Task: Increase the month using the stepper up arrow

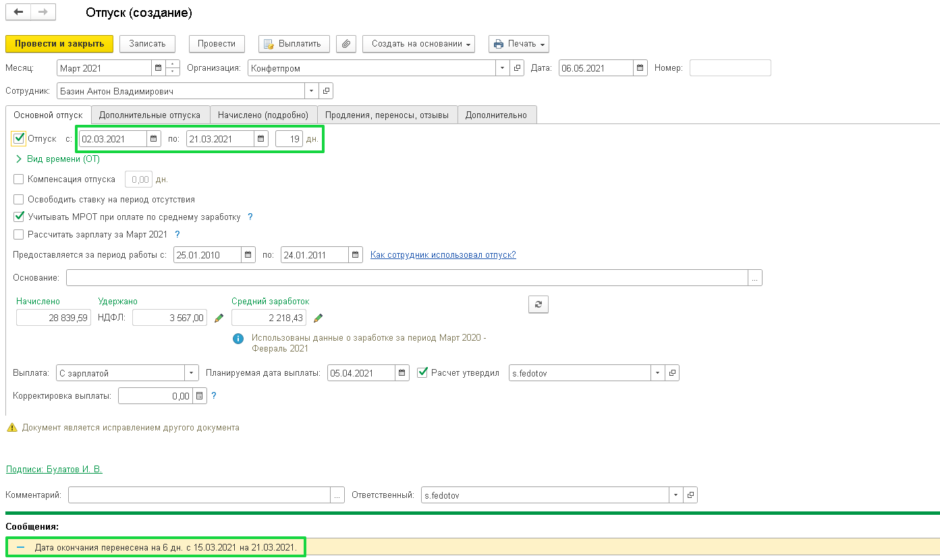Action: click(173, 65)
